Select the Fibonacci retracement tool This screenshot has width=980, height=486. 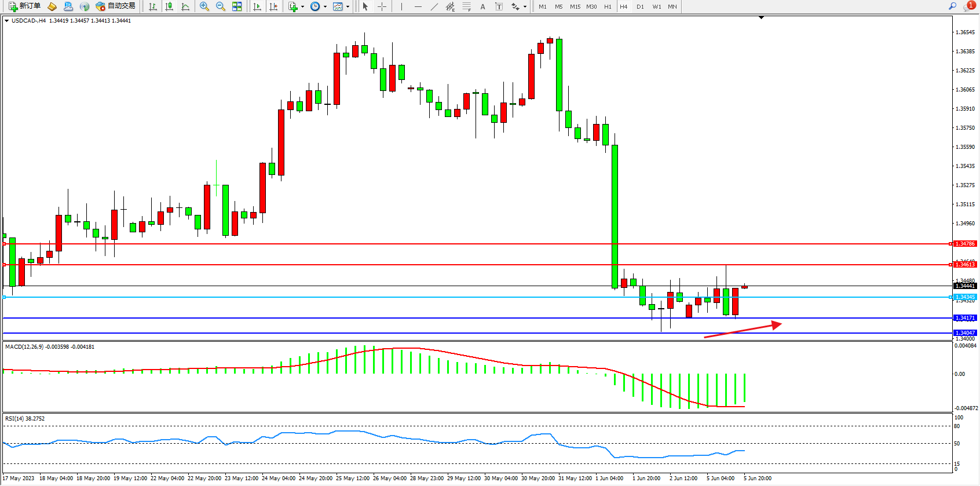pos(467,6)
